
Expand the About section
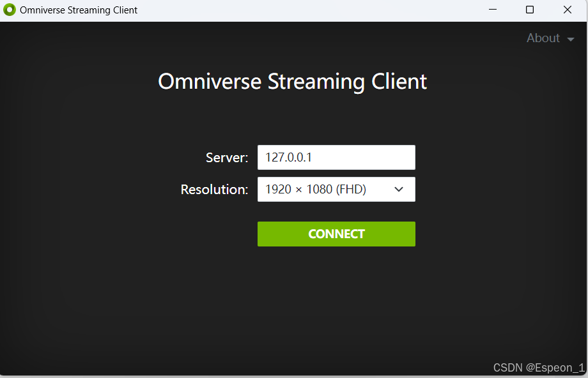[543, 38]
